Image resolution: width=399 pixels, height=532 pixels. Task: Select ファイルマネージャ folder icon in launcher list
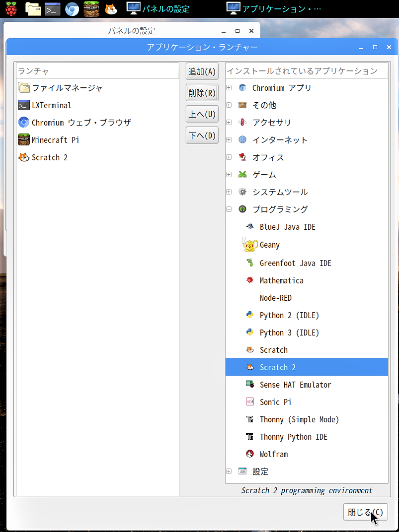pos(24,88)
